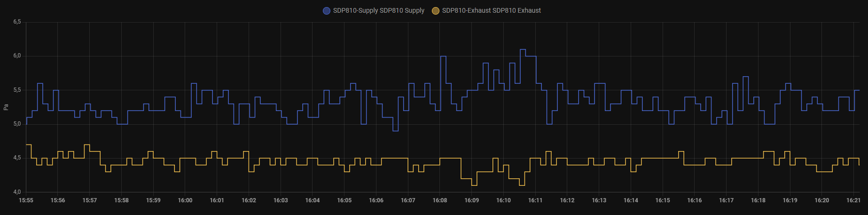Click the 16:06 time axis label
Screen dimensions: 868x215
[376, 200]
